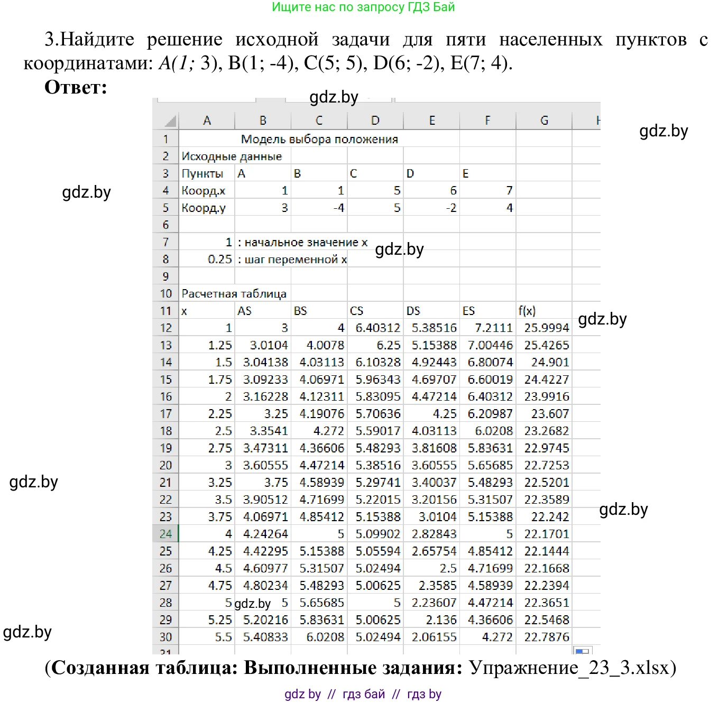Click the purple 'гдз бай' link at bottom

[x=364, y=693]
